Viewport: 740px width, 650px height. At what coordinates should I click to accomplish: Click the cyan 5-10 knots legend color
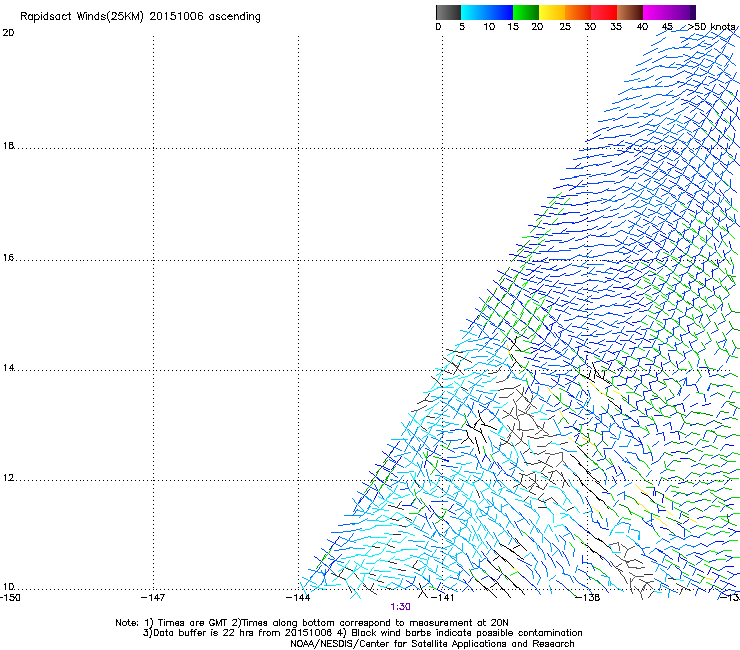coord(474,12)
